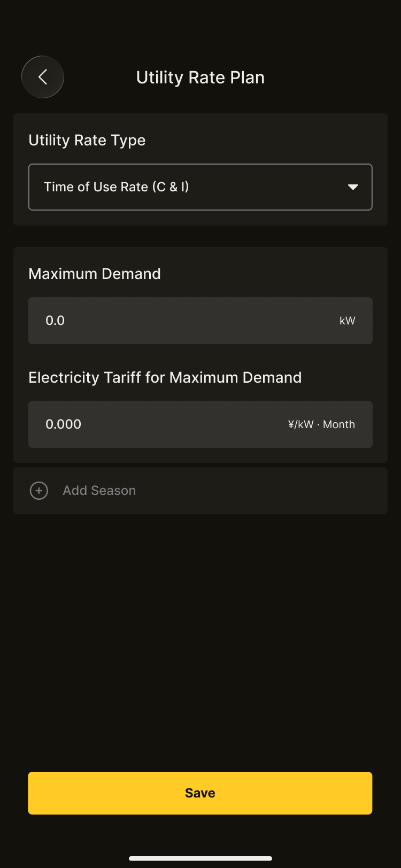The height and width of the screenshot is (868, 401).
Task: Tap the ¥/kW · Month unit suffix
Action: 321,424
